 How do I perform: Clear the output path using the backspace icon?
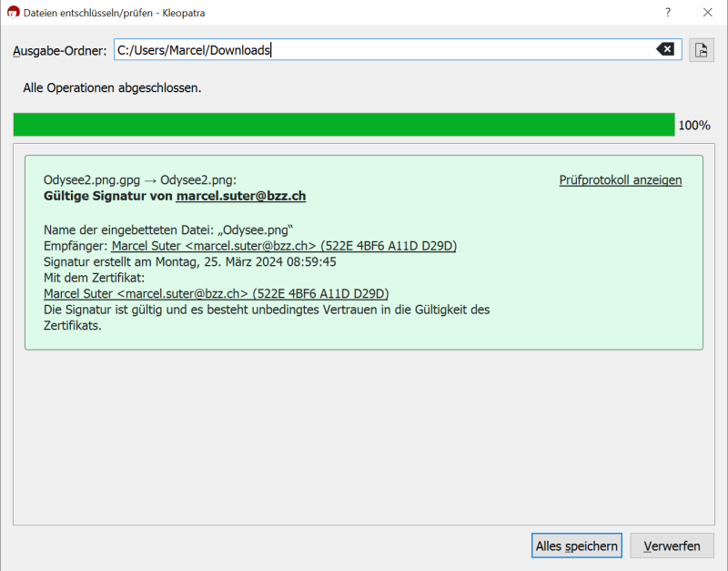pos(662,49)
